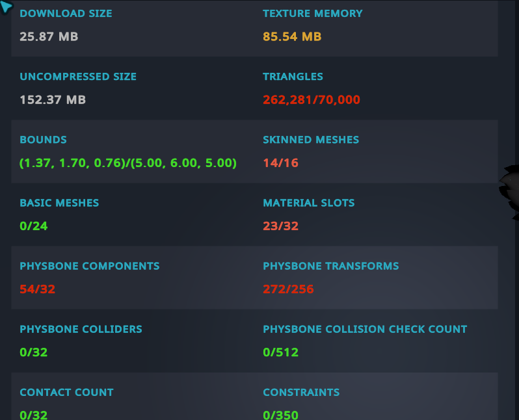Click the PHYSBONE TRANSFORMS label
519x420 pixels.
[x=331, y=266]
